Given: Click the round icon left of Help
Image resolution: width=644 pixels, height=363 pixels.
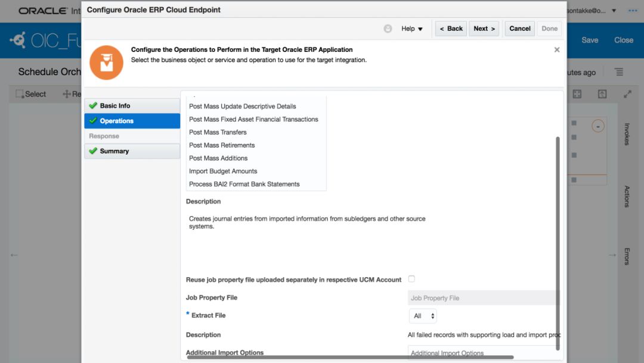Looking at the screenshot, I should [388, 29].
